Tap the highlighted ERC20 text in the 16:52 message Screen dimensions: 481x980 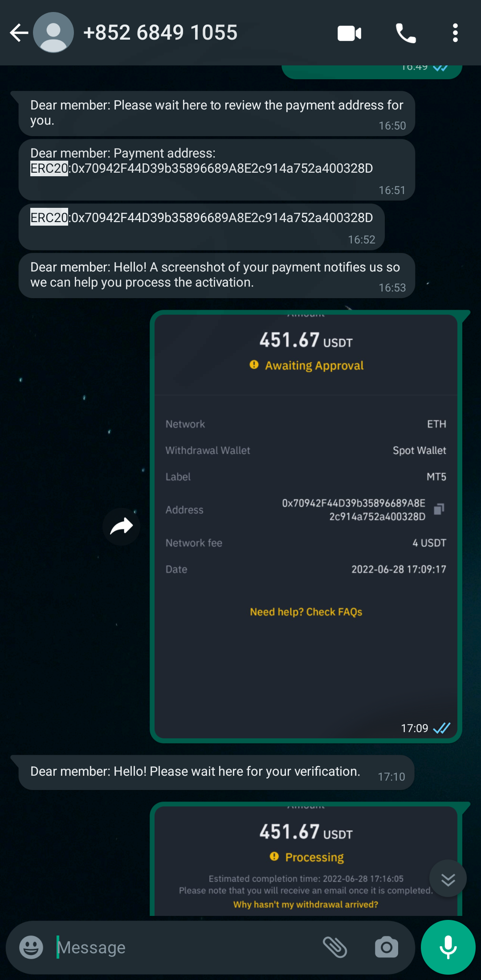[x=49, y=218]
